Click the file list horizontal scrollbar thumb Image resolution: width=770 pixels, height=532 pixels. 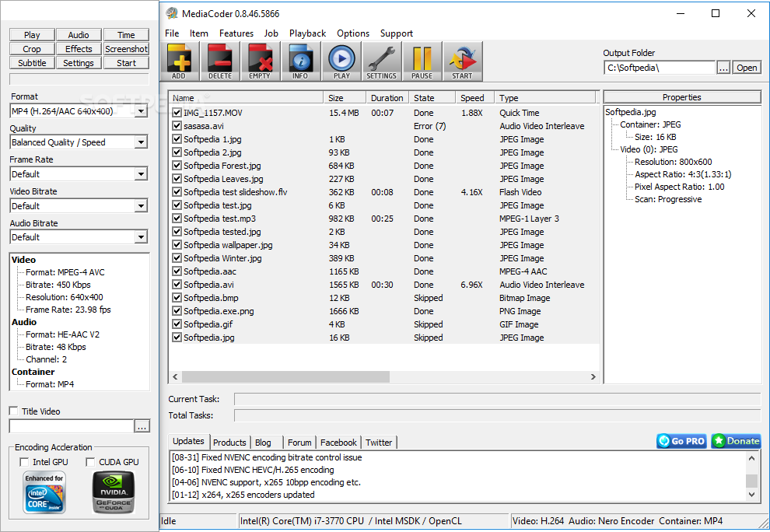tap(285, 376)
